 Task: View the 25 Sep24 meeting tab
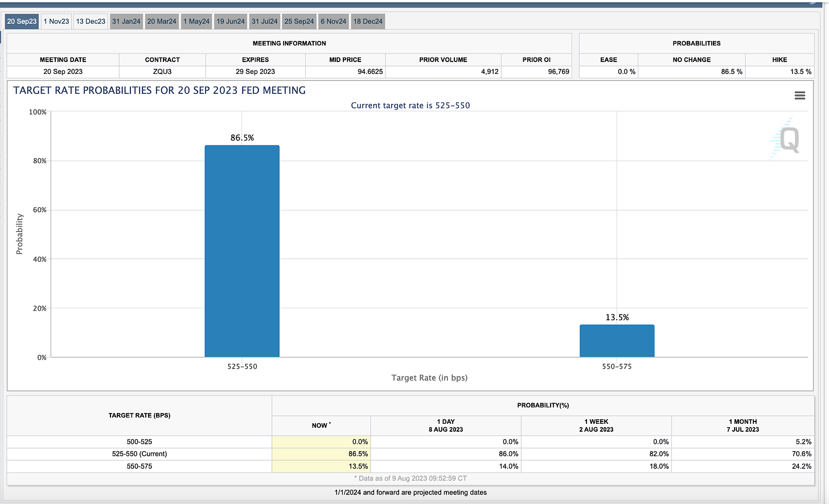point(299,21)
